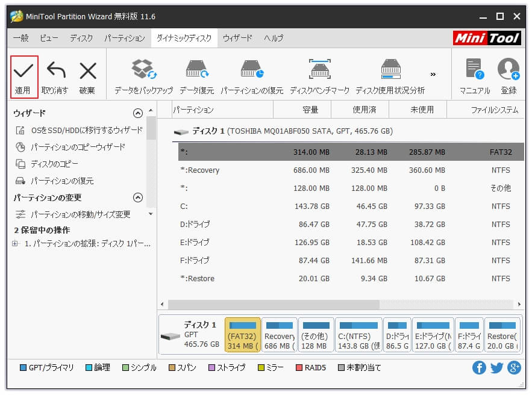
Task: Click the horizontal scrollbar thumb of the partition list
Action: pyautogui.click(x=274, y=304)
